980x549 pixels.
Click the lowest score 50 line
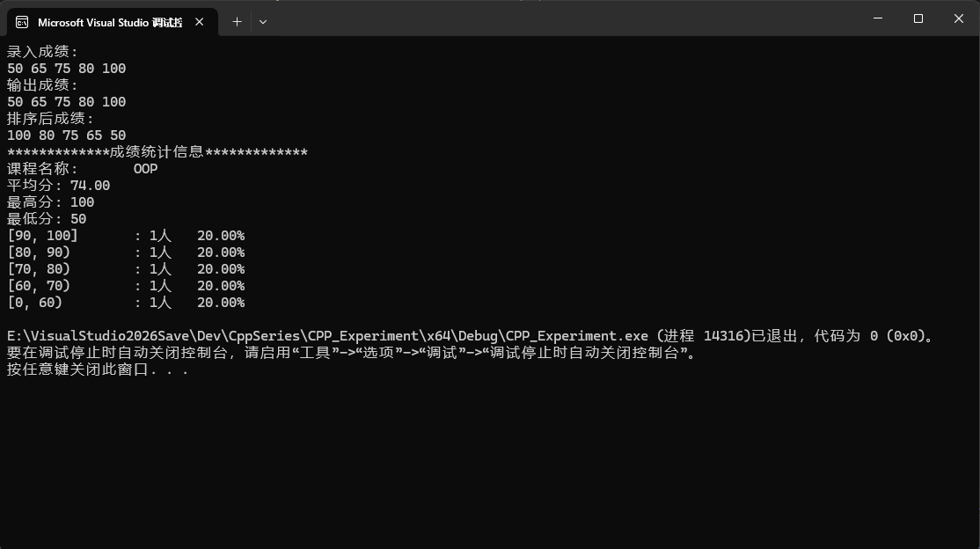tap(47, 219)
